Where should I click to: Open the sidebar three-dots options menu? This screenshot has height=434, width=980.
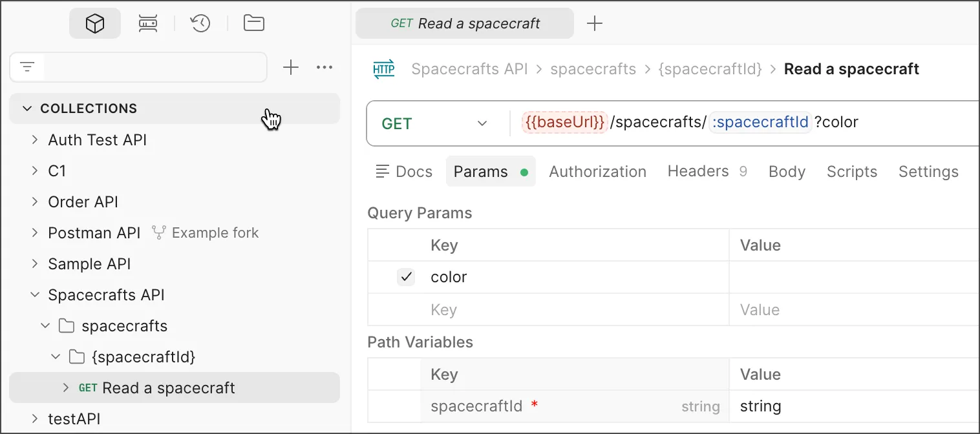(325, 67)
